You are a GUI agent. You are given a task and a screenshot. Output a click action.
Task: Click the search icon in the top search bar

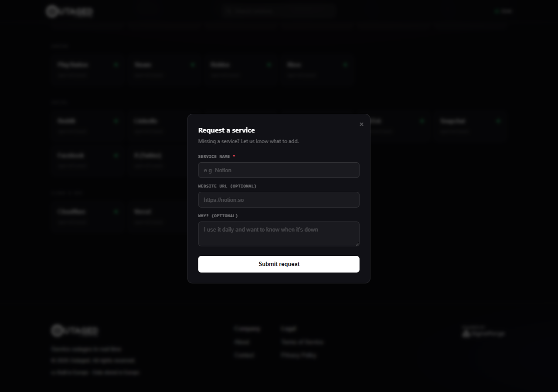click(228, 11)
